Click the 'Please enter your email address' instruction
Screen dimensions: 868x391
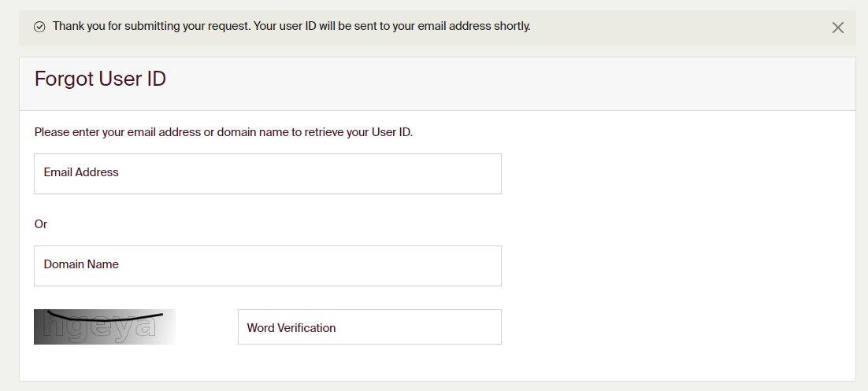tap(223, 132)
